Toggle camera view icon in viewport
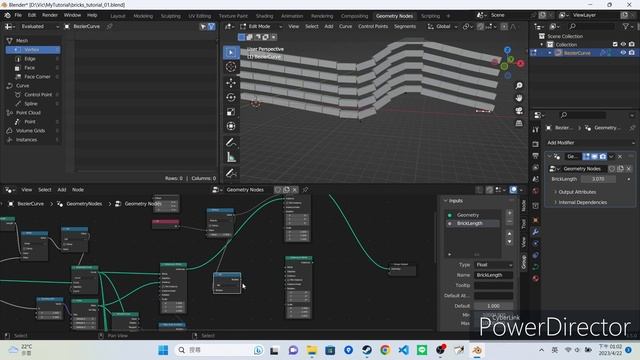 (519, 111)
